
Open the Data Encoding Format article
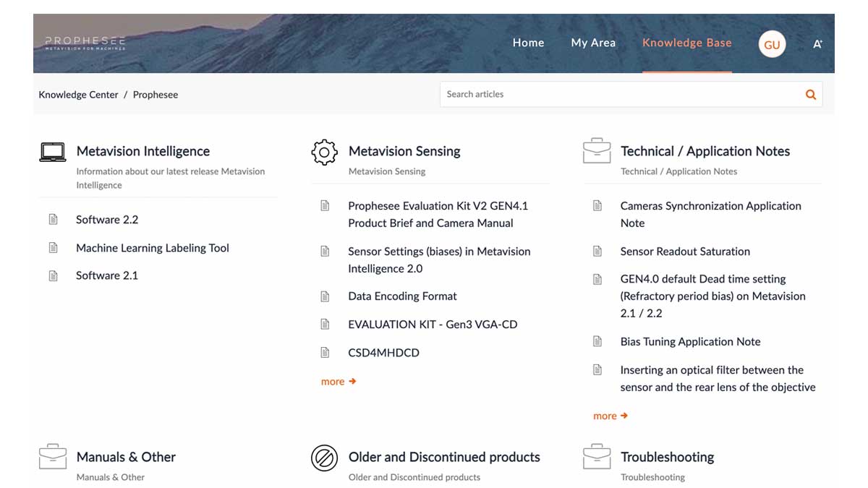click(402, 296)
